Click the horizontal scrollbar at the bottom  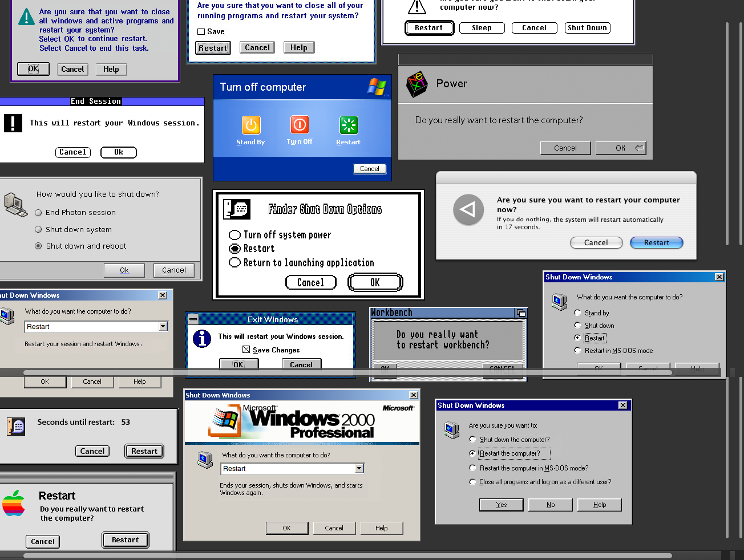coord(348,555)
